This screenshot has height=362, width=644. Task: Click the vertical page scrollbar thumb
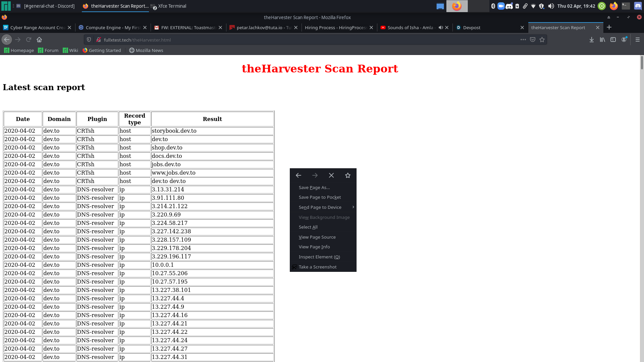tap(642, 63)
